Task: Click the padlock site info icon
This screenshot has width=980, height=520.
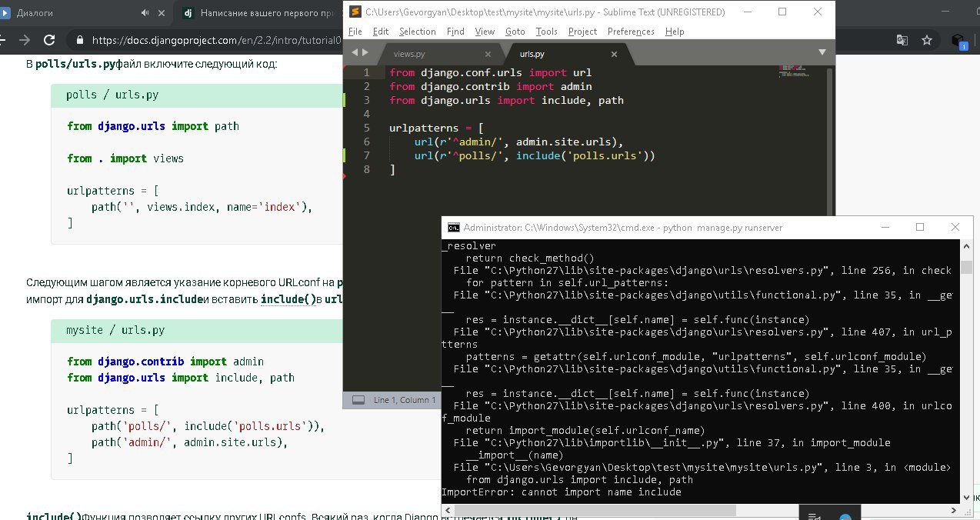Action: 79,40
